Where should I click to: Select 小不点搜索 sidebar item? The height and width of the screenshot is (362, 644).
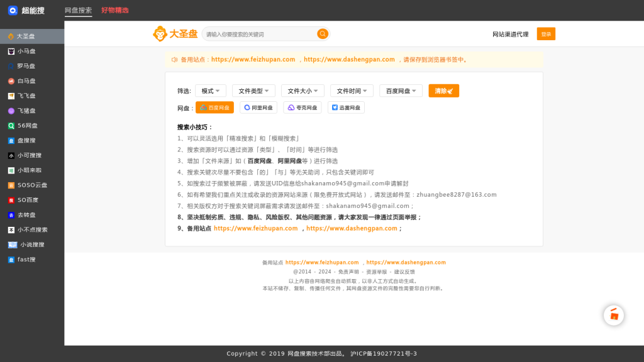(x=32, y=230)
